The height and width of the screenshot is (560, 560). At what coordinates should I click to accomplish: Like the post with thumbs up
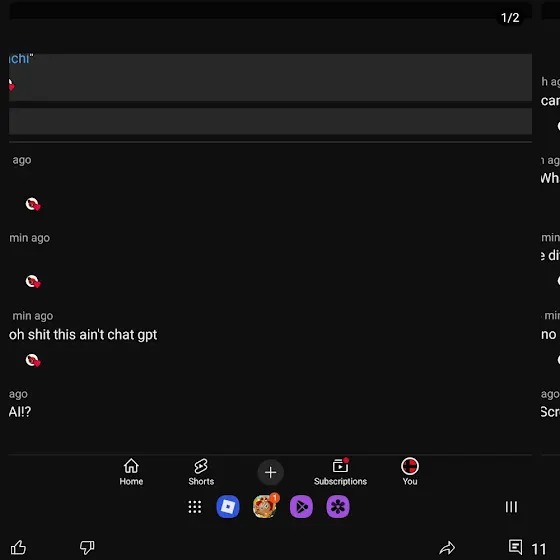(18, 547)
